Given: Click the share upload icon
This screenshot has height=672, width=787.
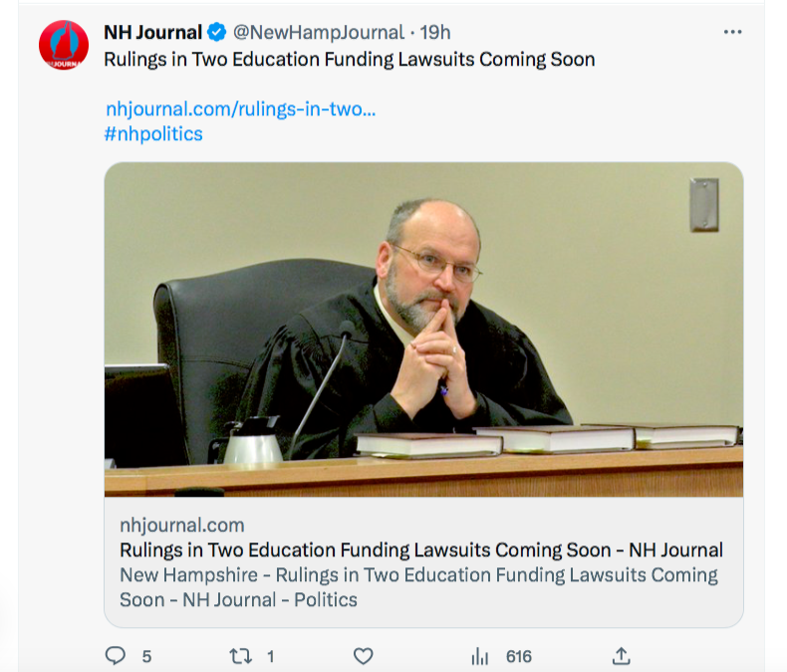Looking at the screenshot, I should 621,656.
